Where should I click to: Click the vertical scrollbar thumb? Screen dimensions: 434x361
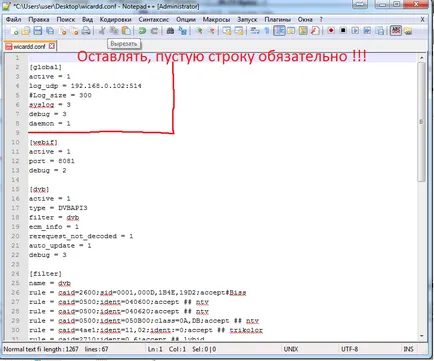[422, 122]
